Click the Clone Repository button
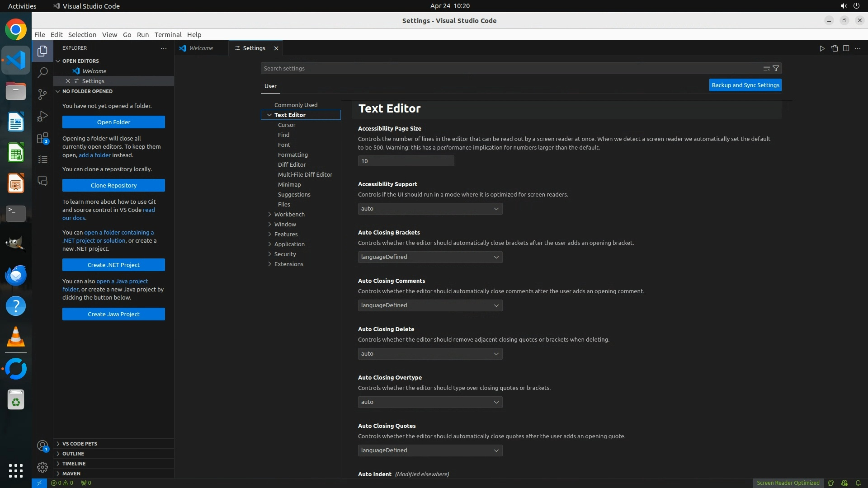This screenshot has height=488, width=868. coord(113,185)
